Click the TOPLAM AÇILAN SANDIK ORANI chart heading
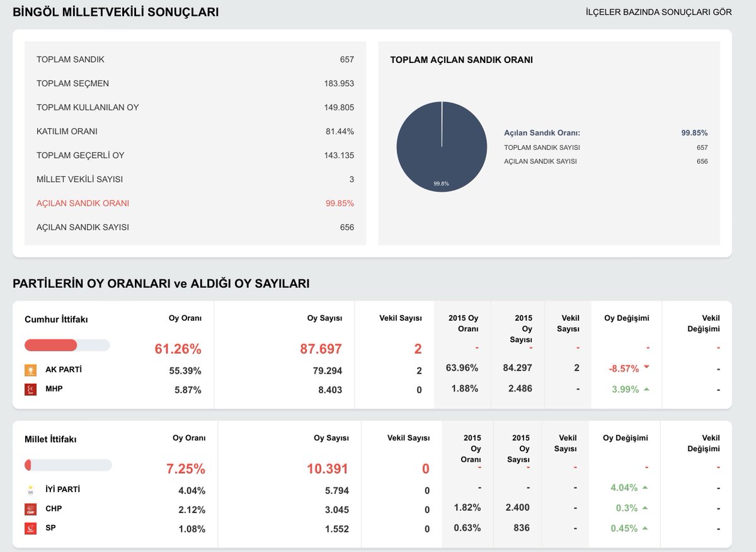 pyautogui.click(x=462, y=60)
